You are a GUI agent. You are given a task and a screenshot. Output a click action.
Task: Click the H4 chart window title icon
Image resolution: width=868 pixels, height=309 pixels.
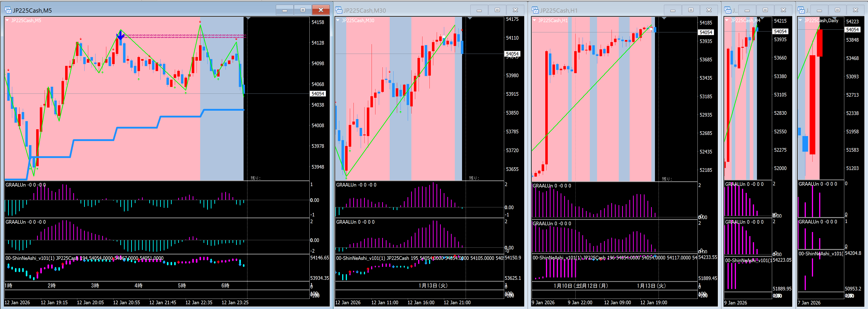click(x=728, y=10)
